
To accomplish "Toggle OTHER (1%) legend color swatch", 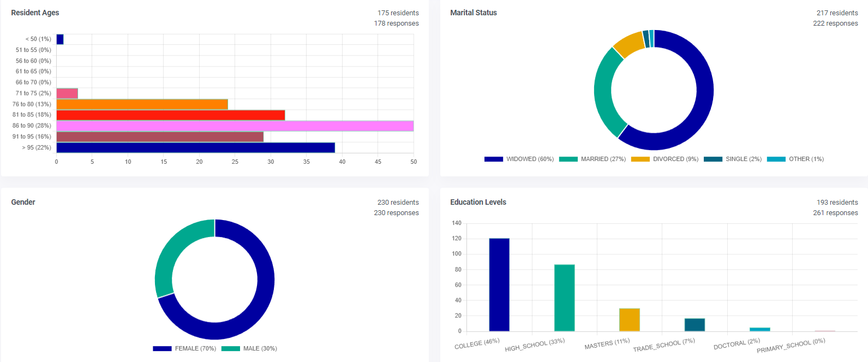I will tap(776, 159).
